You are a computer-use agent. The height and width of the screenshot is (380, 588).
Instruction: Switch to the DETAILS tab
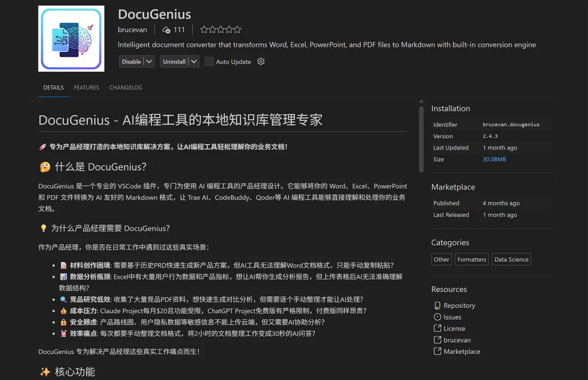click(53, 88)
